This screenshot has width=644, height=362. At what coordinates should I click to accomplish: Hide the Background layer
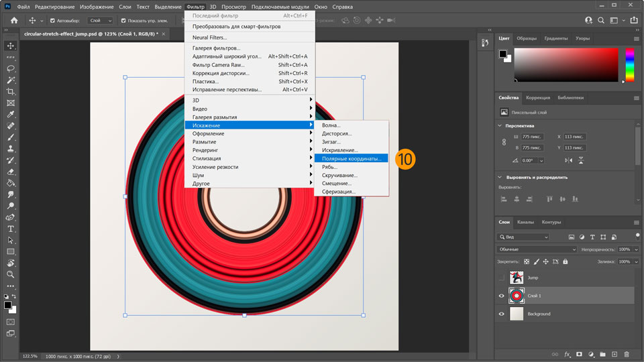pos(502,314)
